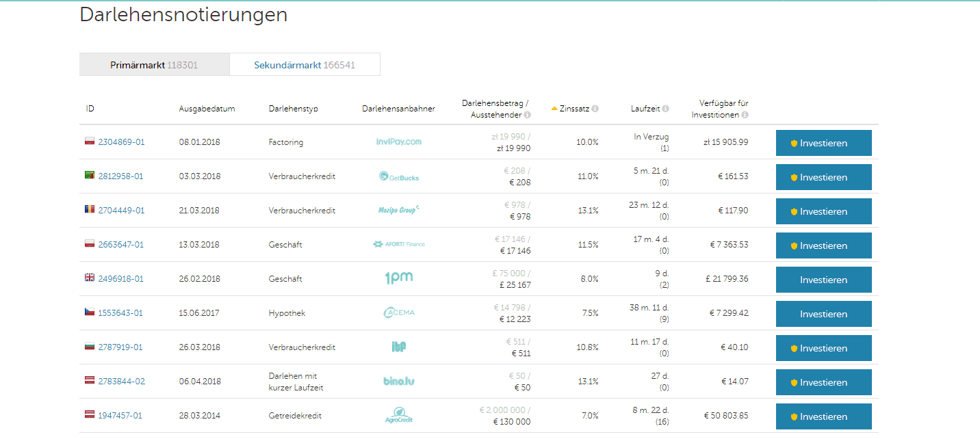
Task: Click info icon next to Laufzeit
Action: (x=666, y=109)
